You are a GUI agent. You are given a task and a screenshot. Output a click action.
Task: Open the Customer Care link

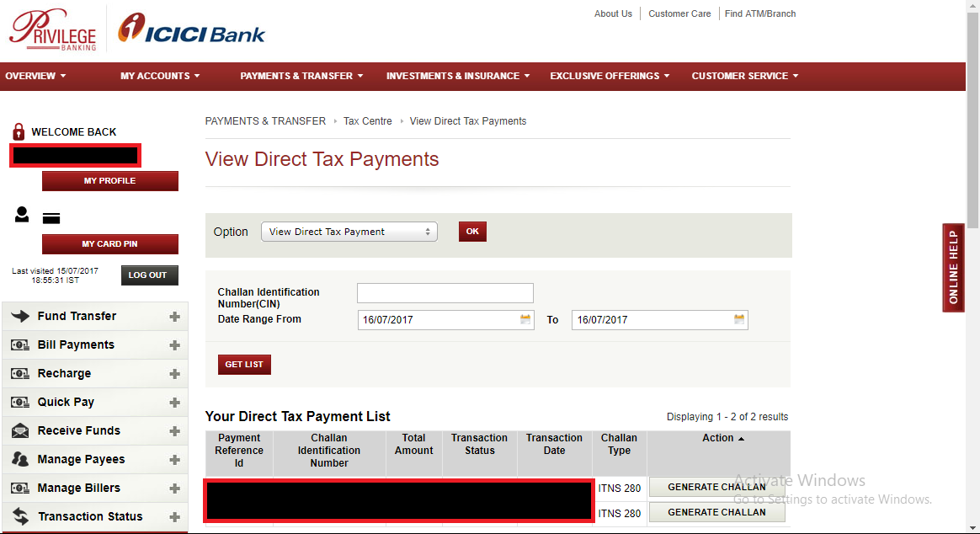tap(679, 13)
